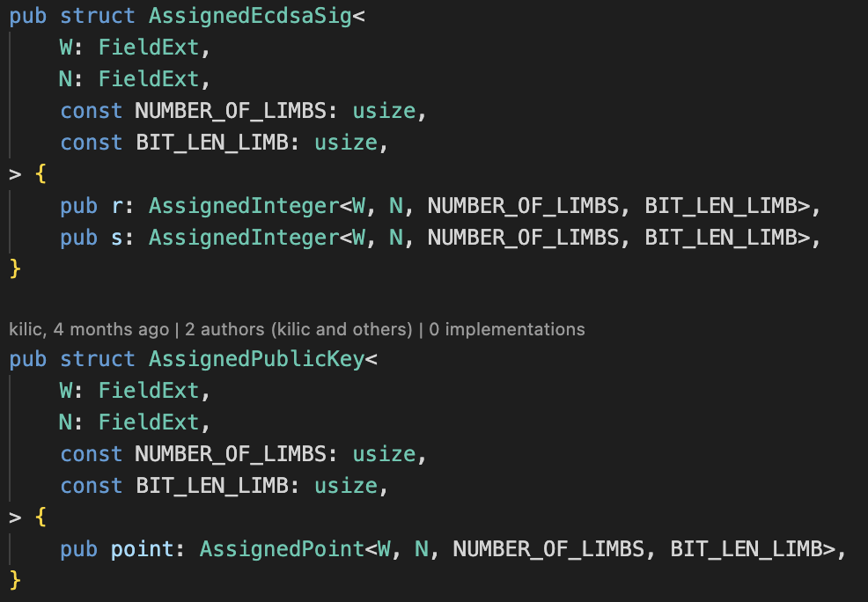Click the field name r
Image resolution: width=868 pixels, height=602 pixels.
(x=116, y=206)
